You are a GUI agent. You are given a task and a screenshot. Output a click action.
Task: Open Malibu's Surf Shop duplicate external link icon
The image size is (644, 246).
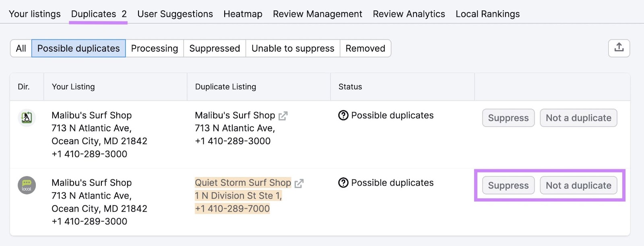click(283, 116)
